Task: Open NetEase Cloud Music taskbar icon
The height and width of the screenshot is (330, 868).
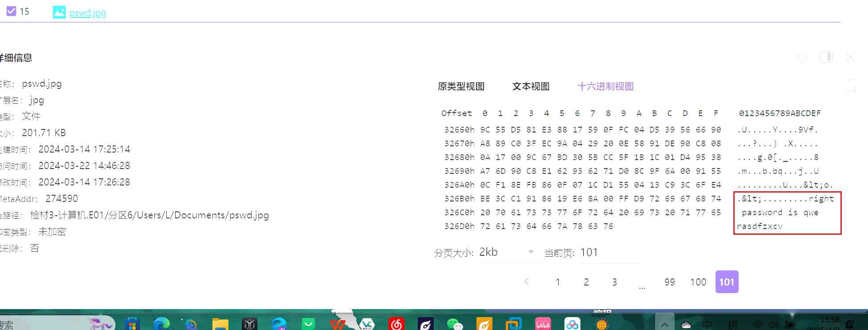Action: (396, 324)
